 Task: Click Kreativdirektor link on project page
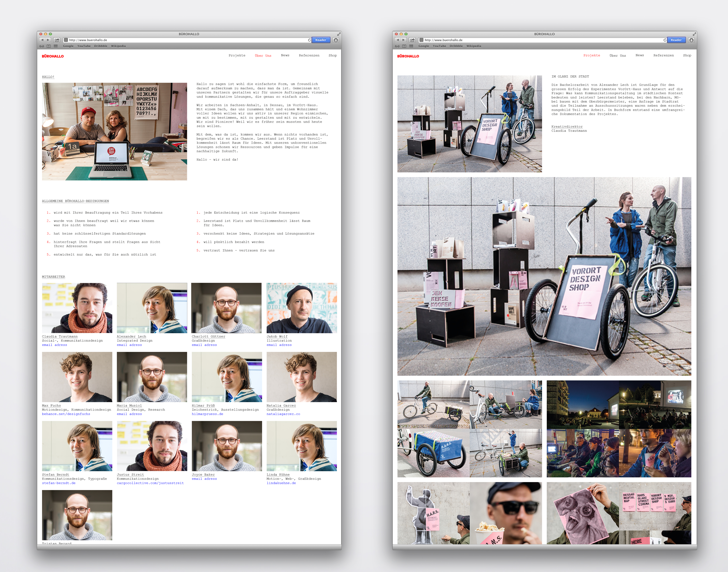point(567,127)
